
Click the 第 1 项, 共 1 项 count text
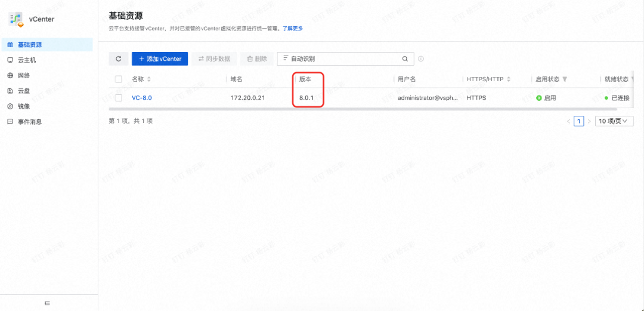point(131,121)
